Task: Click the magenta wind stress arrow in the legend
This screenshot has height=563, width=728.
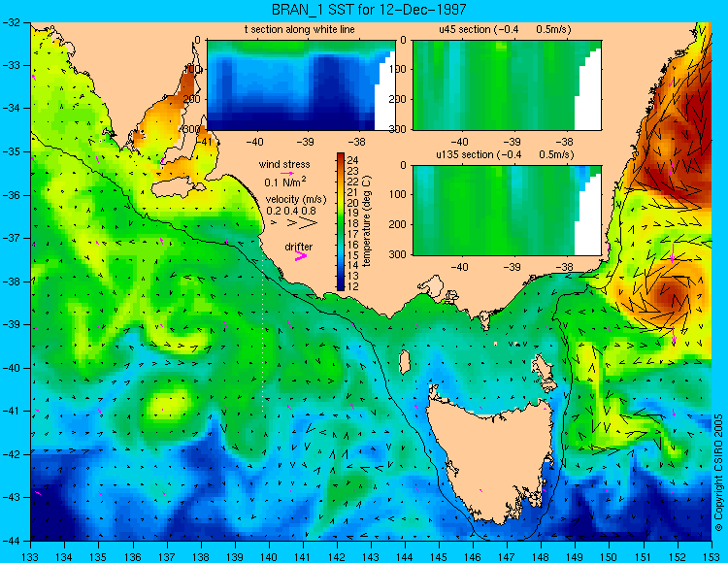Action: point(287,173)
